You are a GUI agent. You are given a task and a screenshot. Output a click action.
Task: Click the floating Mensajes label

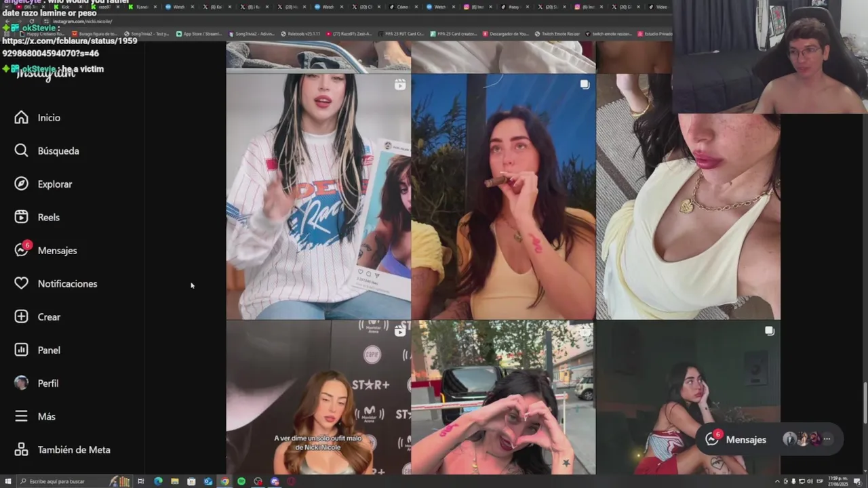click(x=746, y=440)
